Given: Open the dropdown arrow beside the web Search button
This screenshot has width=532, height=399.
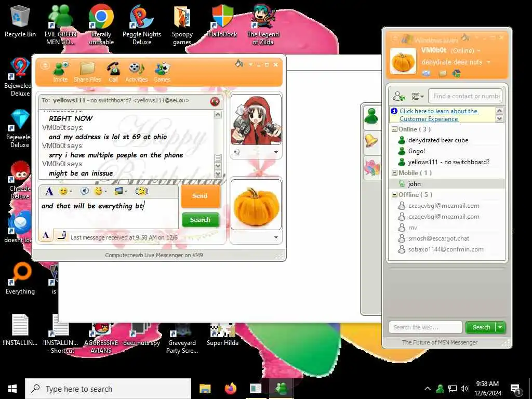Looking at the screenshot, I should pos(500,327).
